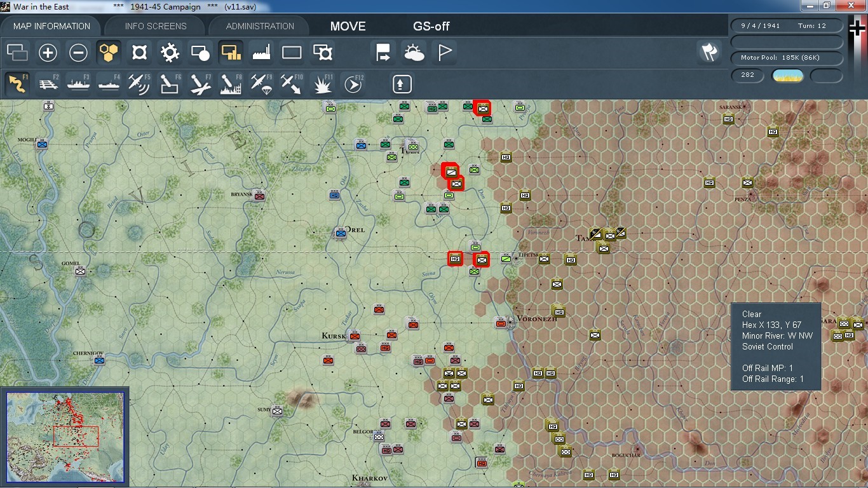Click the flag-with-arrow icon
This screenshot has height=488, width=868.
[383, 53]
